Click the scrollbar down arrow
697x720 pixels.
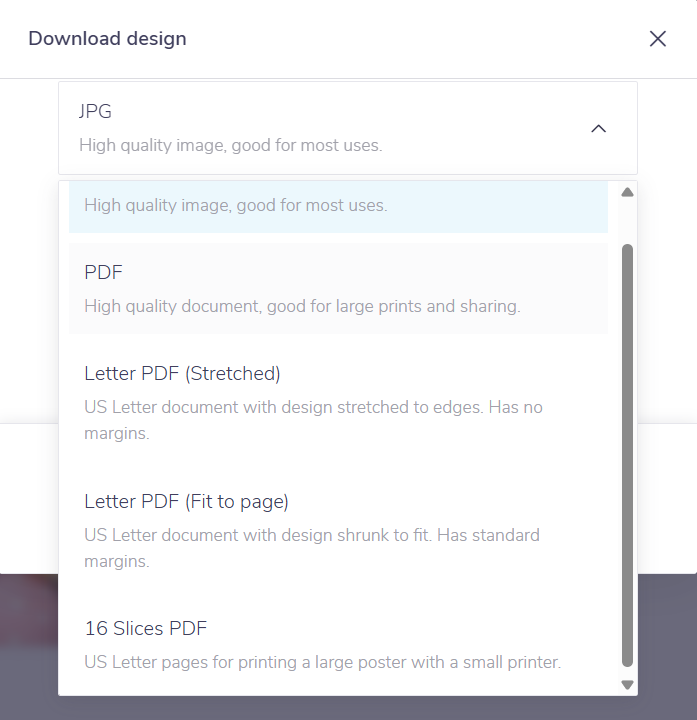tap(627, 685)
